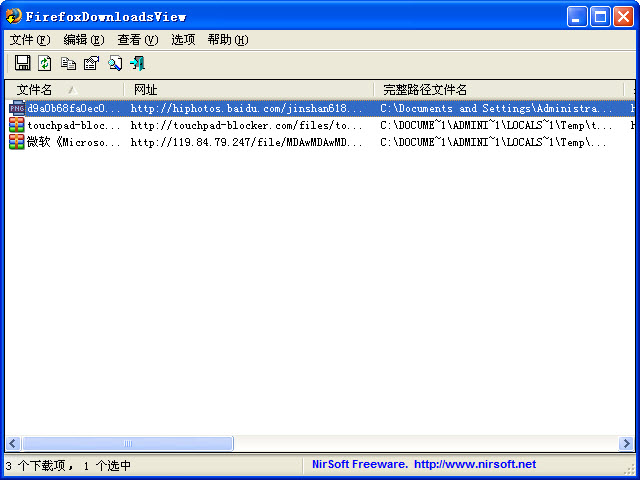Select the 微软《Microso... file name
The image size is (640, 480).
tap(73, 142)
